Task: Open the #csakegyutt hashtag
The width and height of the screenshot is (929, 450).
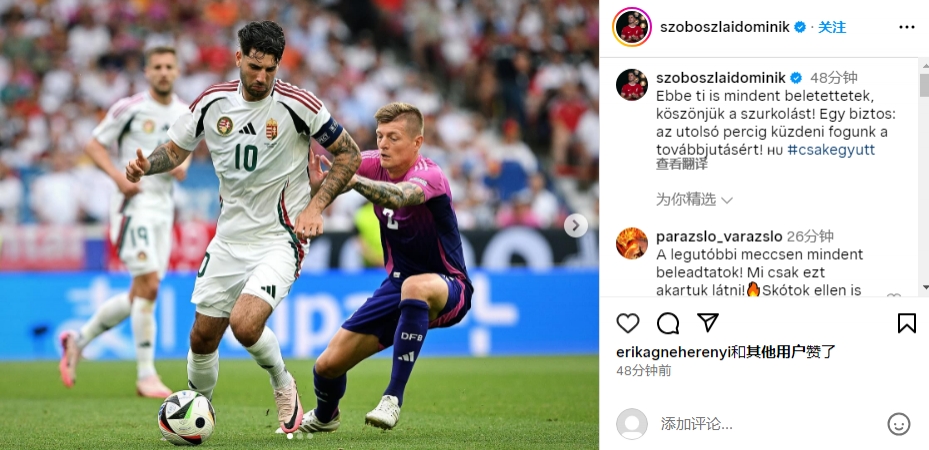Action: coord(831,150)
